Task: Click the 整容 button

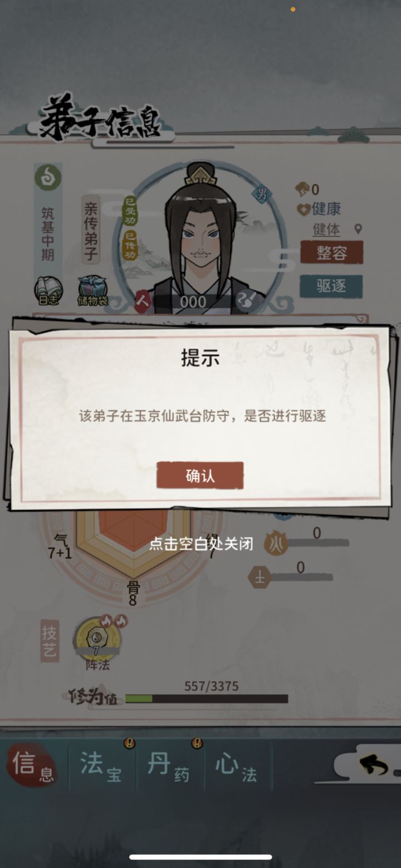Action: tap(331, 253)
